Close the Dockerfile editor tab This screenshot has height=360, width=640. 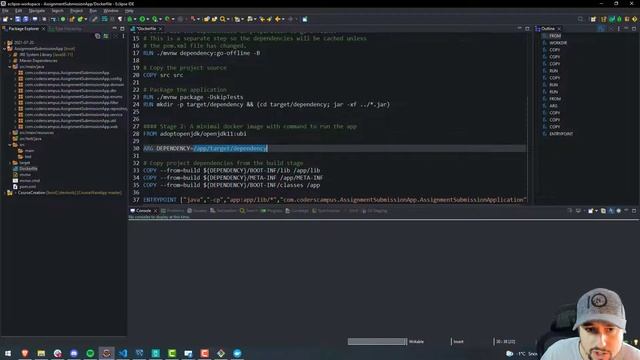tap(160, 29)
